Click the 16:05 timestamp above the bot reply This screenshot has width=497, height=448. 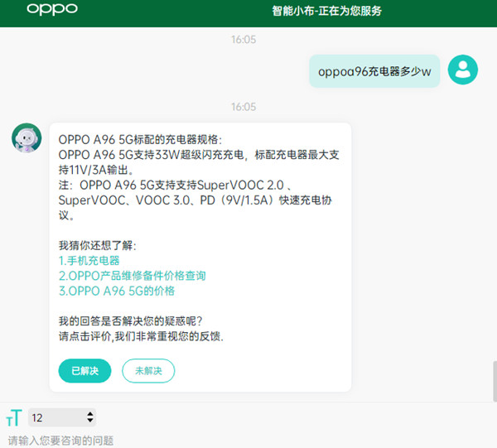(244, 107)
